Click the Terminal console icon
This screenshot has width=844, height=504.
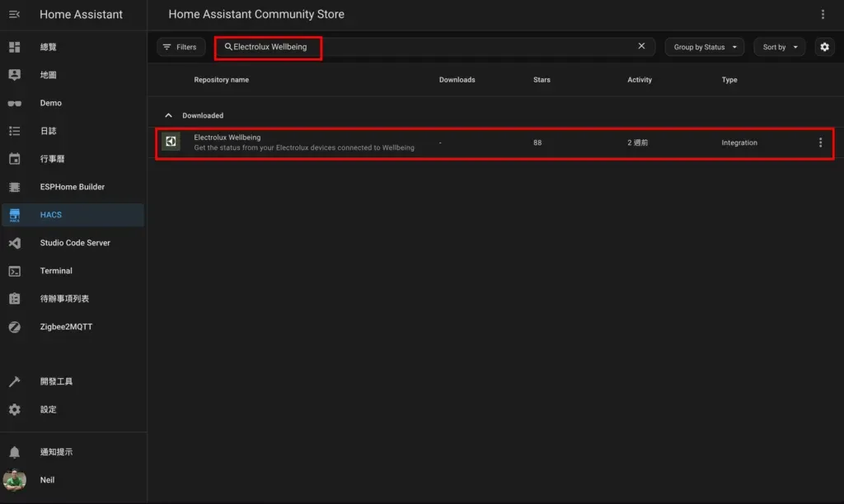pos(14,271)
